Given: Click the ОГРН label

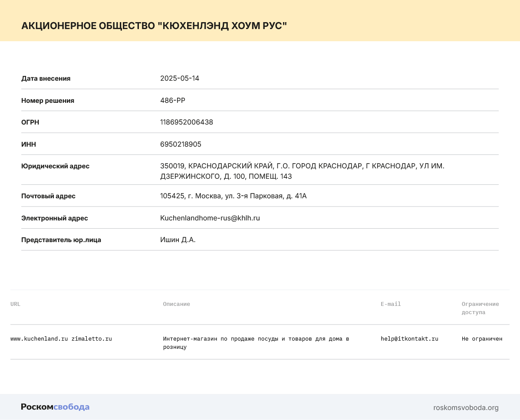Looking at the screenshot, I should pos(30,122).
